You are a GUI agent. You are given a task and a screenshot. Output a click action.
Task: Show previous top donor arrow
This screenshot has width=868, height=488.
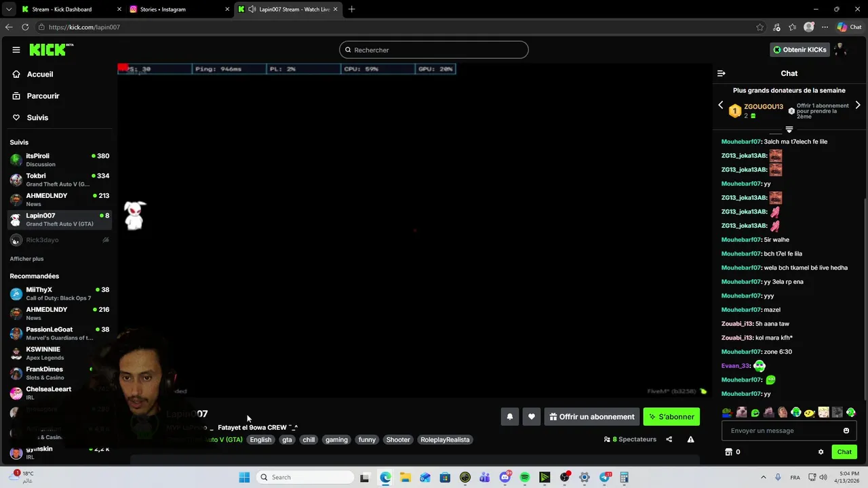coord(721,105)
